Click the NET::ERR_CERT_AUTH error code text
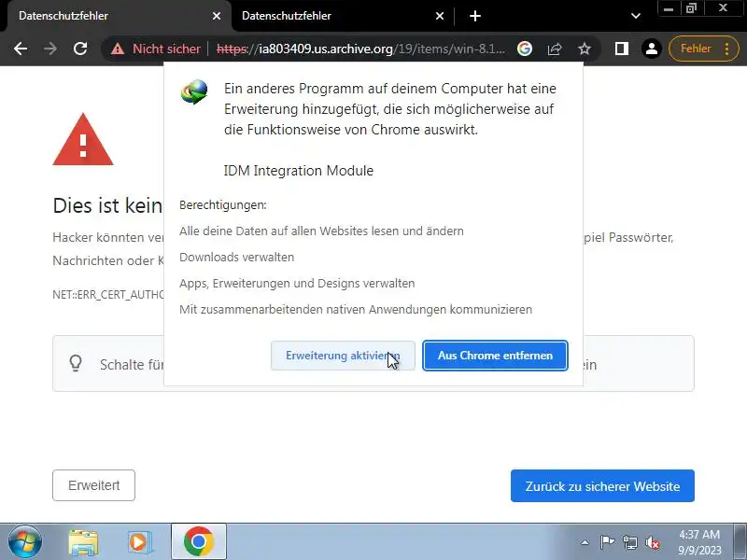 108,295
